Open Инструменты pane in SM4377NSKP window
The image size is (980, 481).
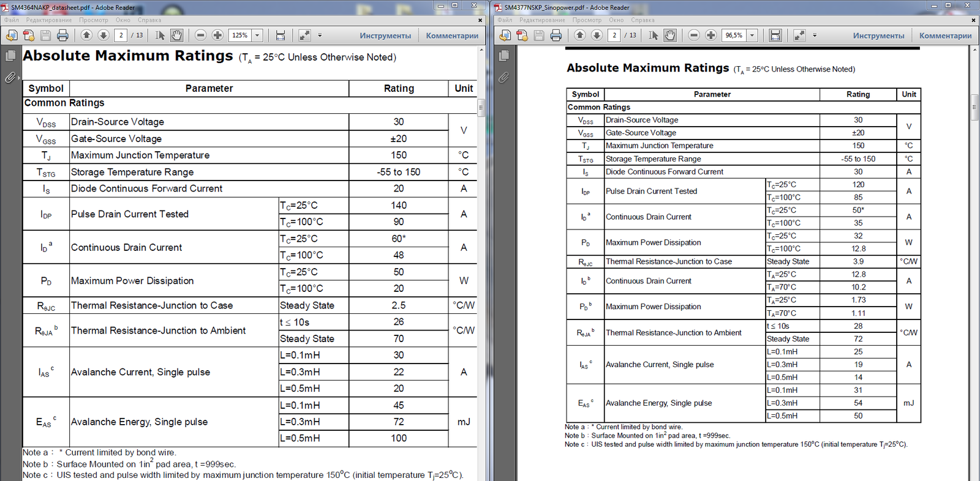(x=878, y=35)
